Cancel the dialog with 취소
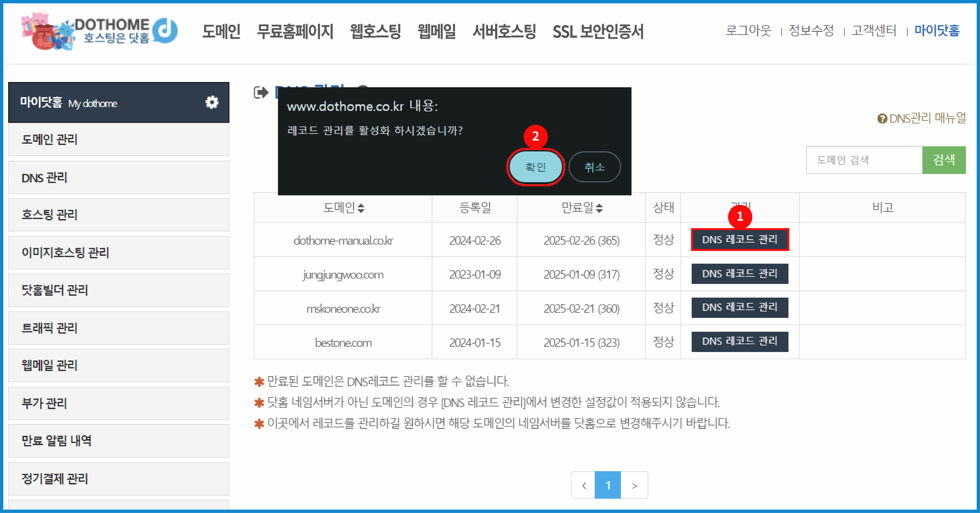 594,167
